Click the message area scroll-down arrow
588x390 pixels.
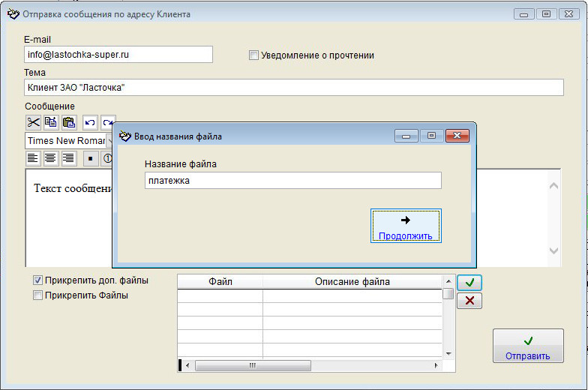point(553,250)
